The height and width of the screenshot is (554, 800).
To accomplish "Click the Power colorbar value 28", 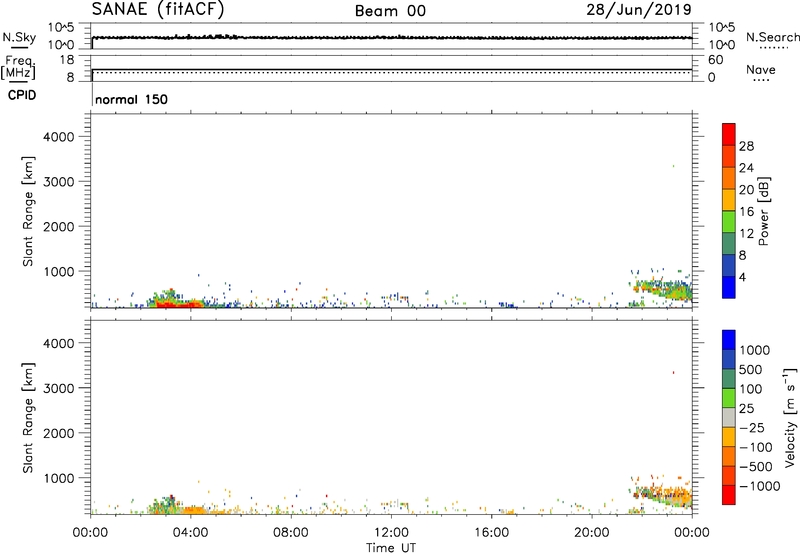I will click(746, 146).
